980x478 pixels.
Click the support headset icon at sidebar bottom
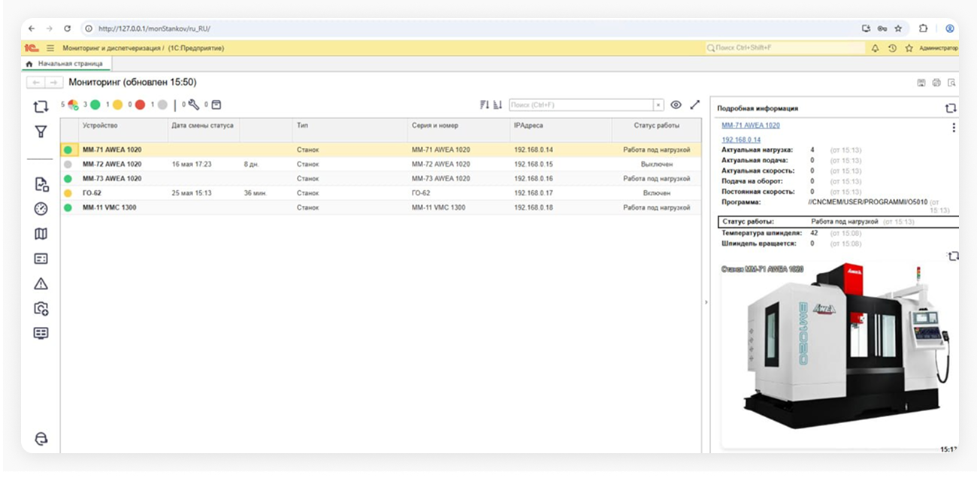(41, 439)
